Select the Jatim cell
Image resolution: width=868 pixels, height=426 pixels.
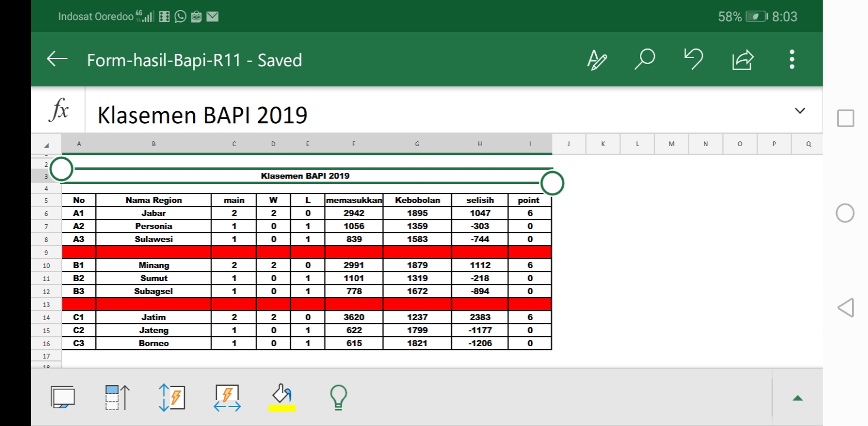point(153,317)
